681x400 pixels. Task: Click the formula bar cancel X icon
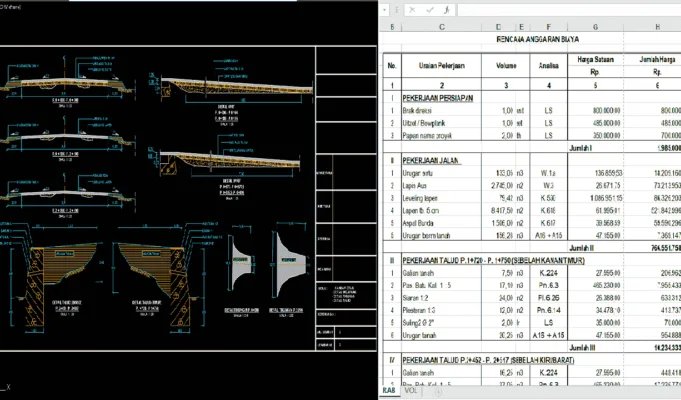(x=412, y=10)
